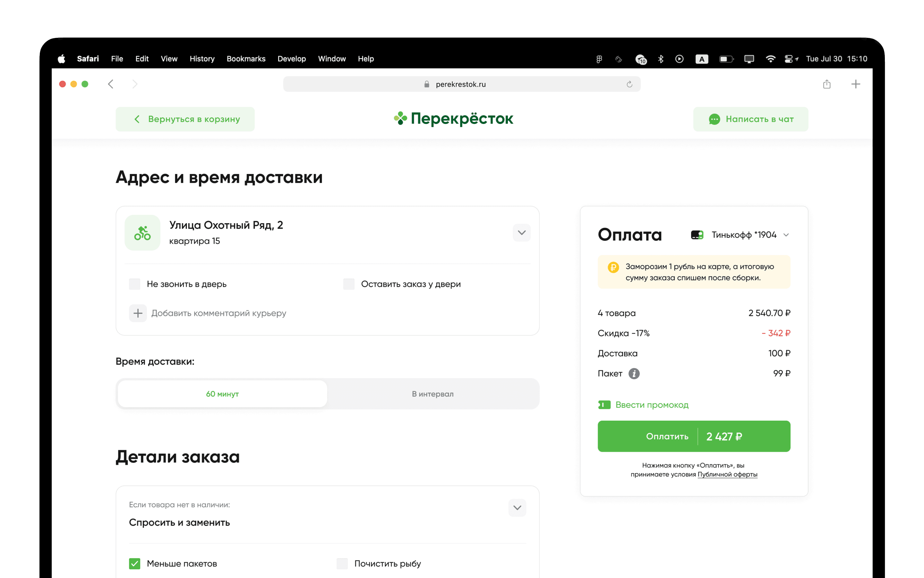Click the plus icon for courier comment
924x578 pixels.
coord(138,313)
